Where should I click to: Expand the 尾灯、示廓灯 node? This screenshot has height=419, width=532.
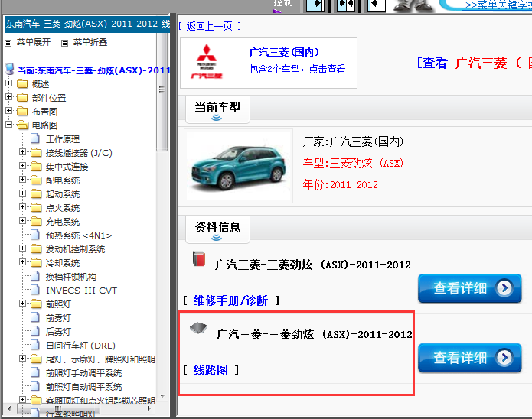[22, 359]
